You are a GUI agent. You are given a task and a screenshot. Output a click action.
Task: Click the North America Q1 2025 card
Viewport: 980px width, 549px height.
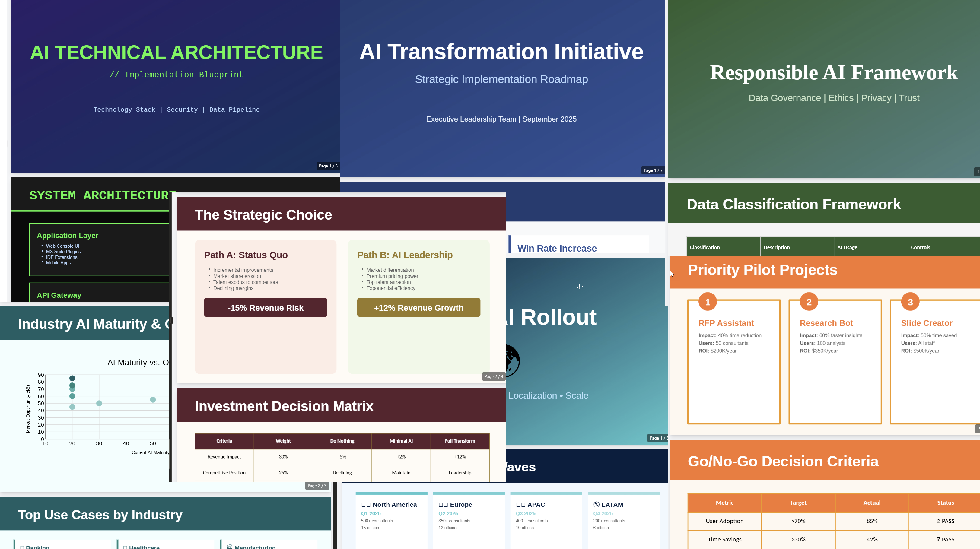click(391, 517)
